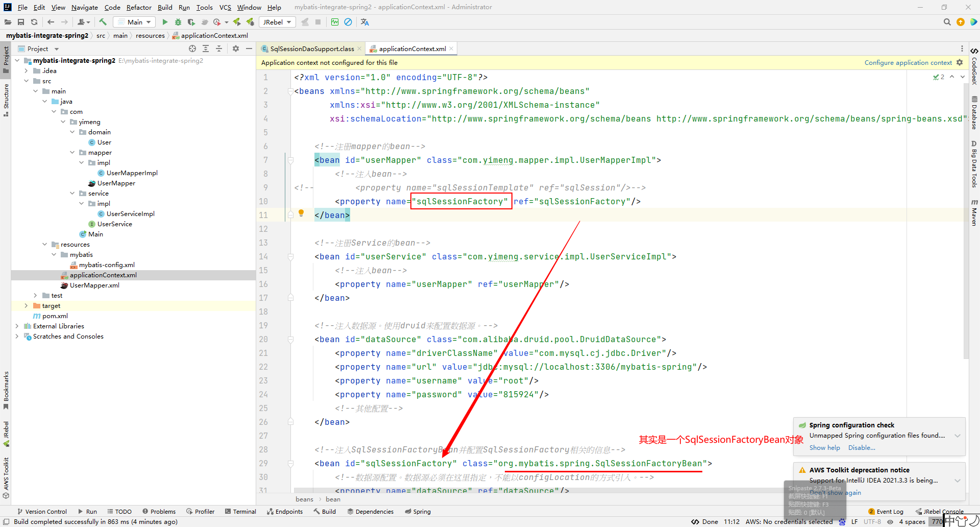This screenshot has height=527, width=980.
Task: Toggle fold marker on line 20 bean
Action: click(290, 340)
